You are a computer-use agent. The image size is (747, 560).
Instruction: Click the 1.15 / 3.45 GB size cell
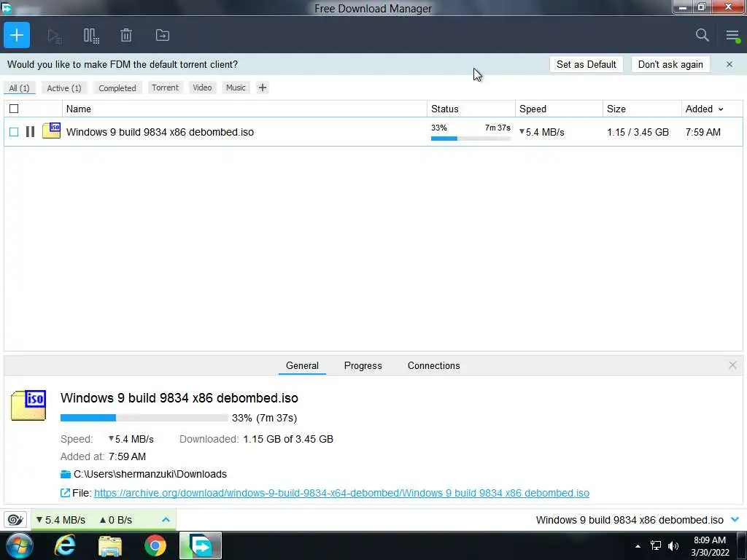pyautogui.click(x=638, y=132)
